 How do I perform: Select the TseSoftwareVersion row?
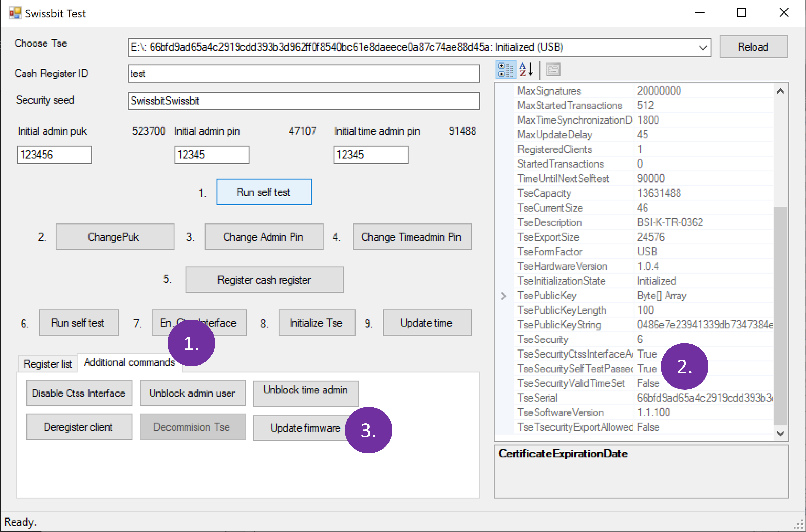coord(644,412)
